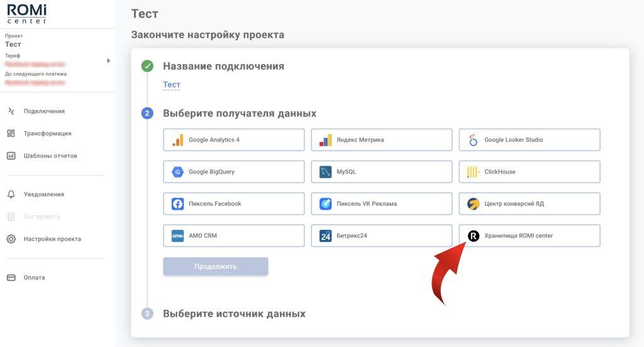Click the ClickHouse yellow bars icon
The width and height of the screenshot is (644, 347).
coord(473,172)
